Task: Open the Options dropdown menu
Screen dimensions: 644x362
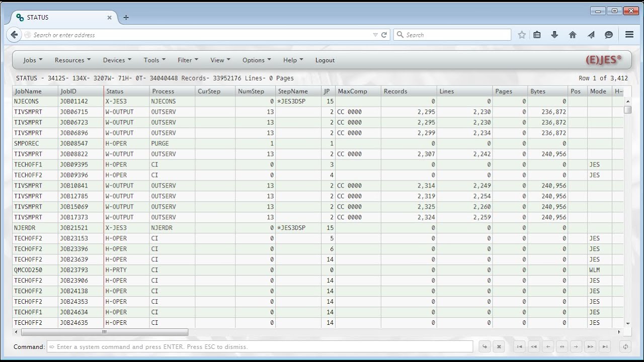Action: [257, 60]
